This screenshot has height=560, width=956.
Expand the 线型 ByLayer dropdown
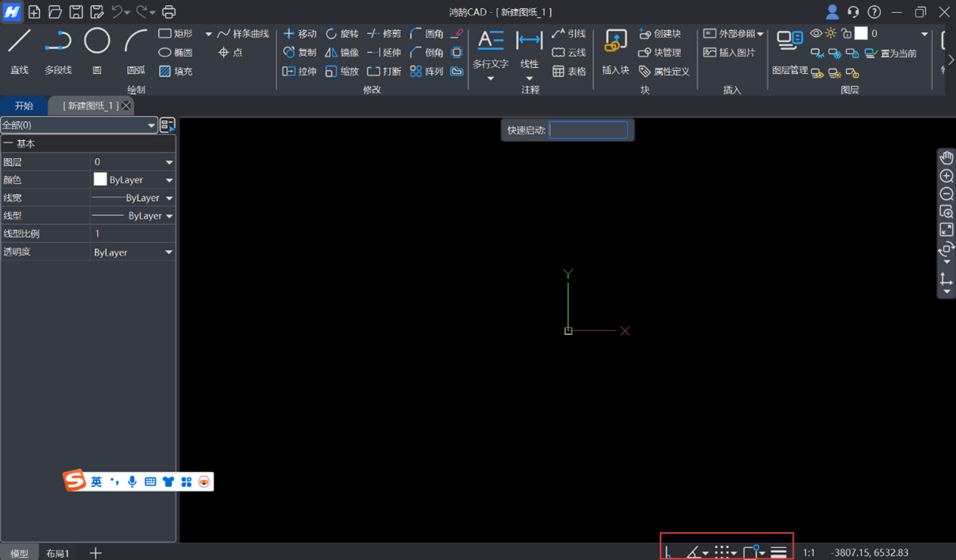pyautogui.click(x=169, y=216)
